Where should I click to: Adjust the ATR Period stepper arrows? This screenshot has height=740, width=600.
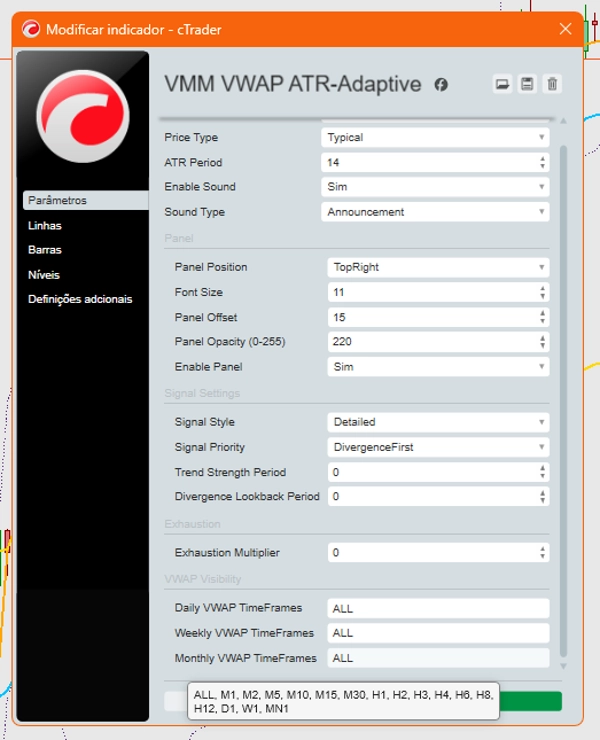pyautogui.click(x=542, y=162)
